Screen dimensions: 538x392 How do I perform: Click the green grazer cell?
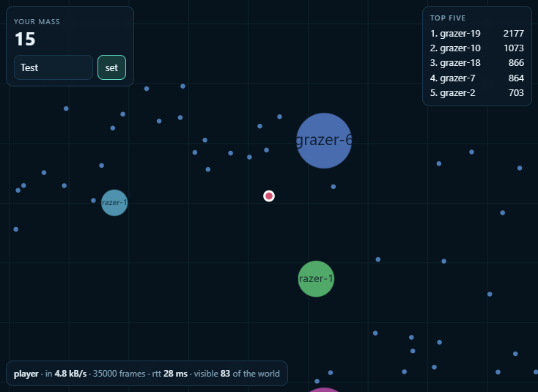pos(316,278)
